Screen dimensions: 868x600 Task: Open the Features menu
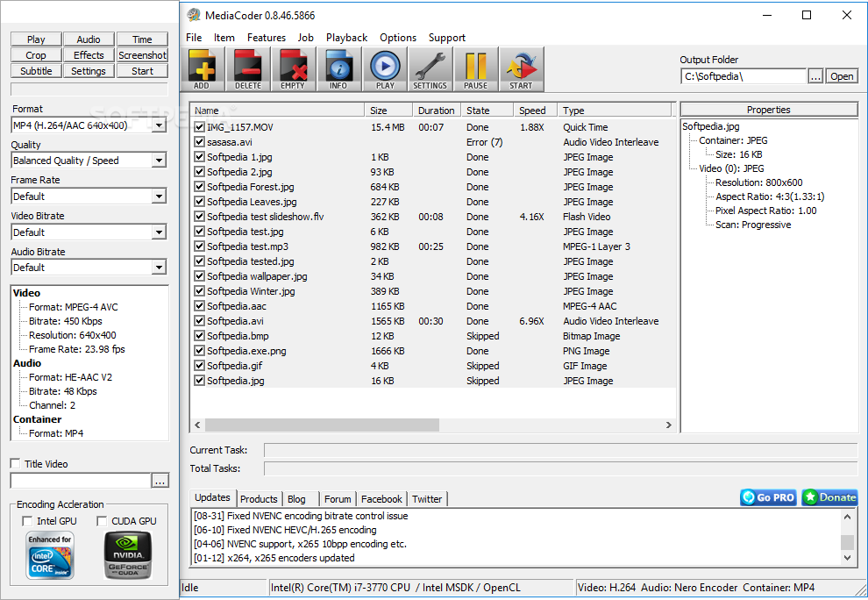tap(267, 38)
